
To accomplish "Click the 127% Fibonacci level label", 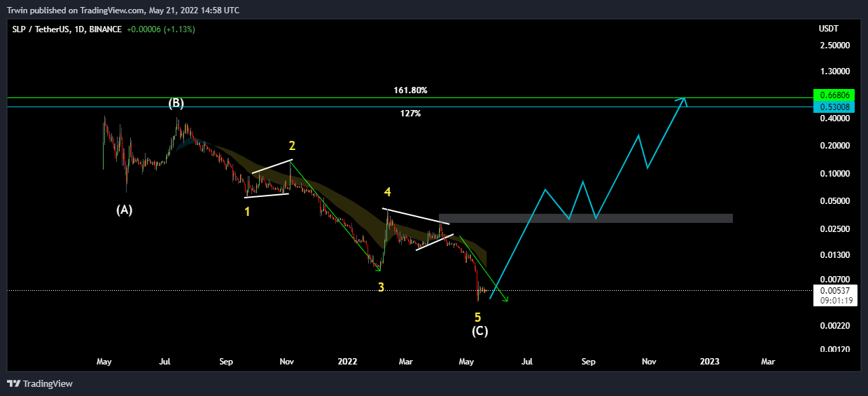I will (x=410, y=113).
